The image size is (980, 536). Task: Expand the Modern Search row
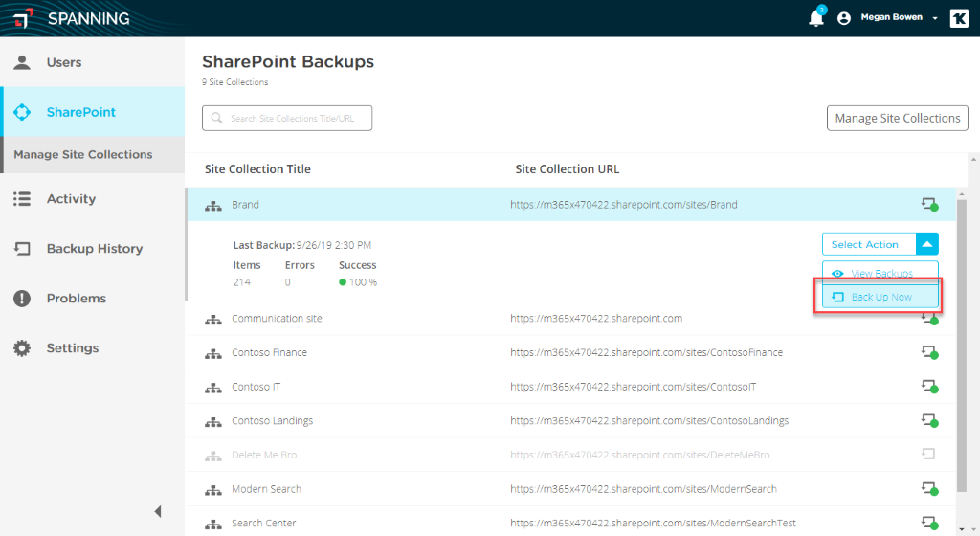570,488
